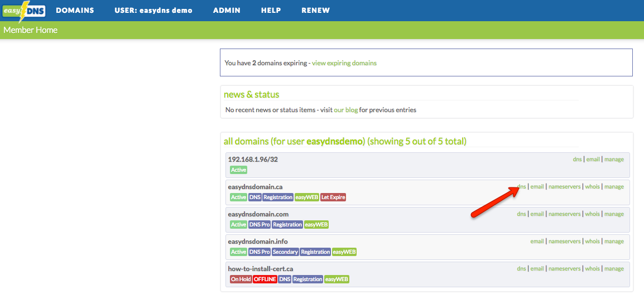Select the easydnsdomain.info domain name
644x299 pixels.
point(257,242)
